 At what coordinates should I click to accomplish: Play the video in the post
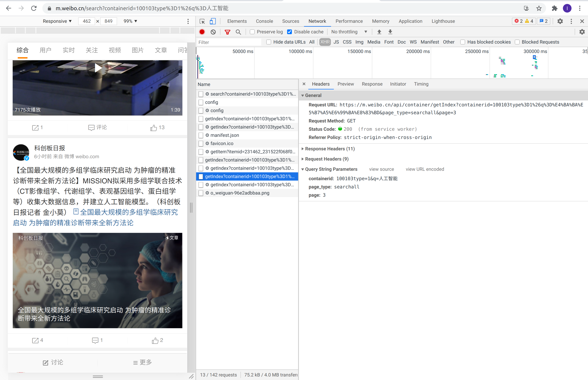coord(98,68)
